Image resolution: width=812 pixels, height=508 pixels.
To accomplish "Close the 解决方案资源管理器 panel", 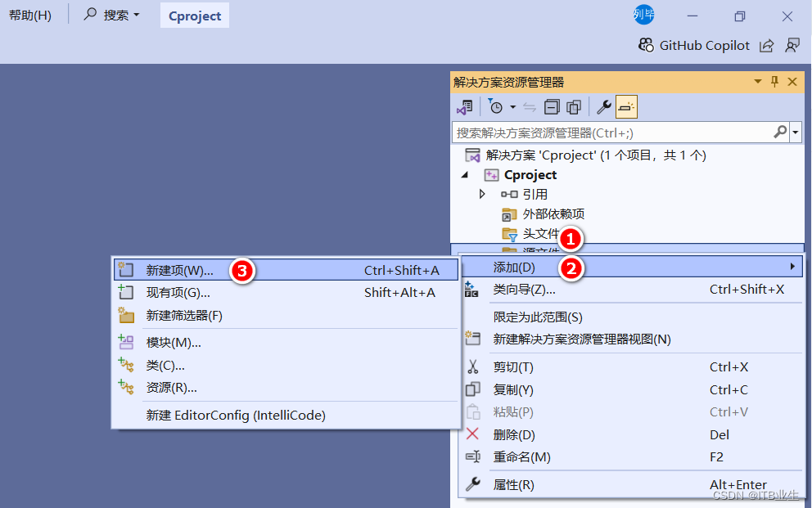I will click(x=792, y=82).
